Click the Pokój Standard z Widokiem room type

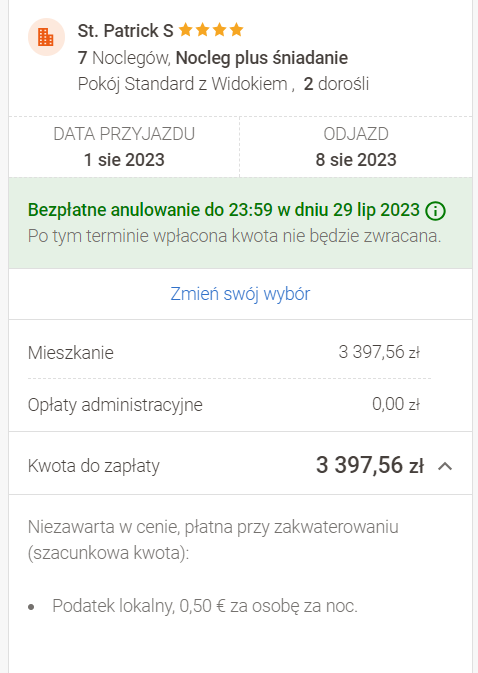point(182,84)
